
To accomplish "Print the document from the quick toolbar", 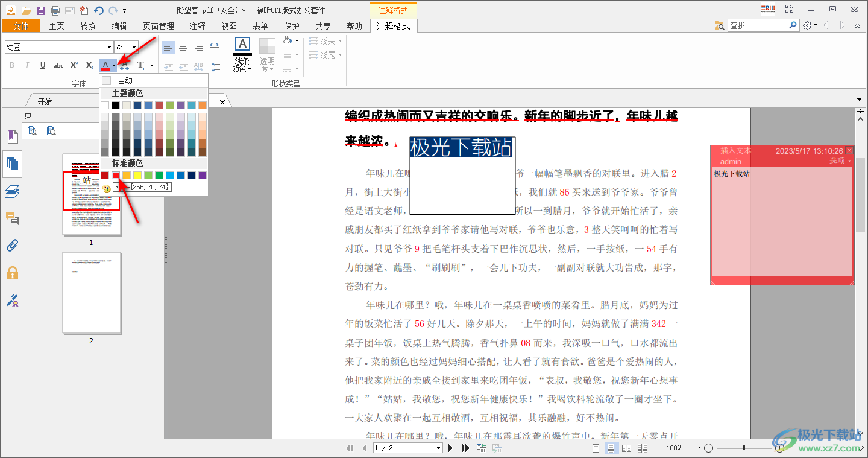I will click(x=55, y=10).
